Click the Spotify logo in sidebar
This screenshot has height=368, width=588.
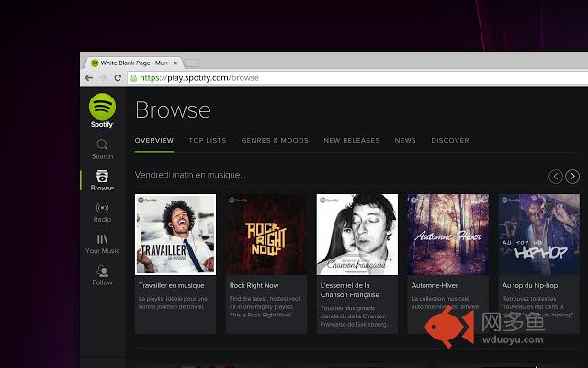tap(102, 110)
